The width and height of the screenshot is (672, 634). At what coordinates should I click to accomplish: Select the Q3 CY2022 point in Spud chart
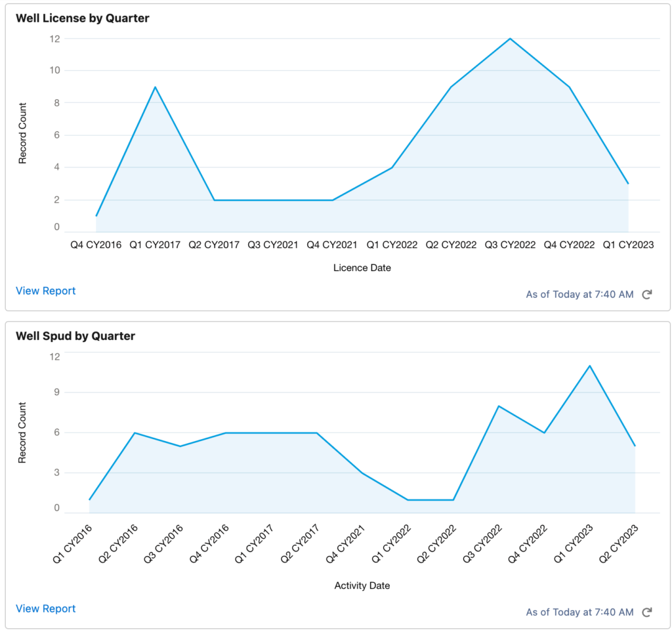499,406
